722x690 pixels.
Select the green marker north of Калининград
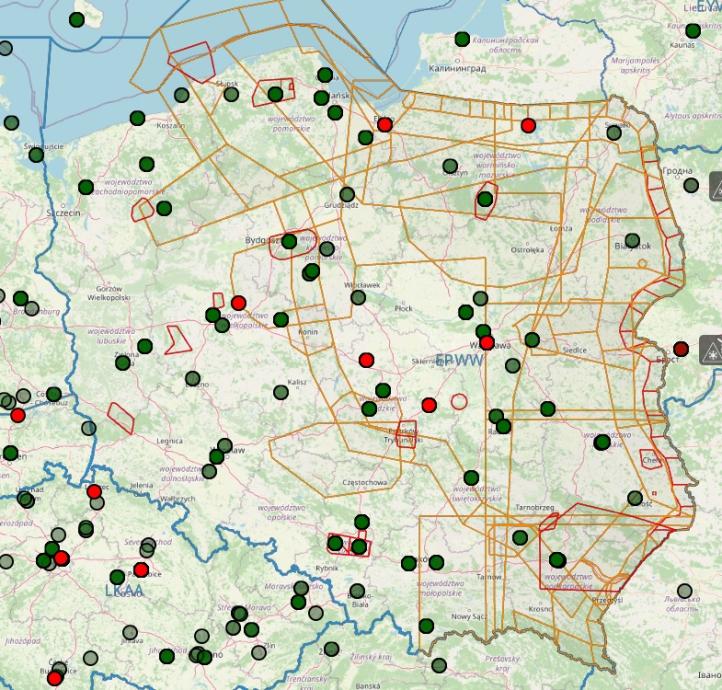[x=462, y=39]
